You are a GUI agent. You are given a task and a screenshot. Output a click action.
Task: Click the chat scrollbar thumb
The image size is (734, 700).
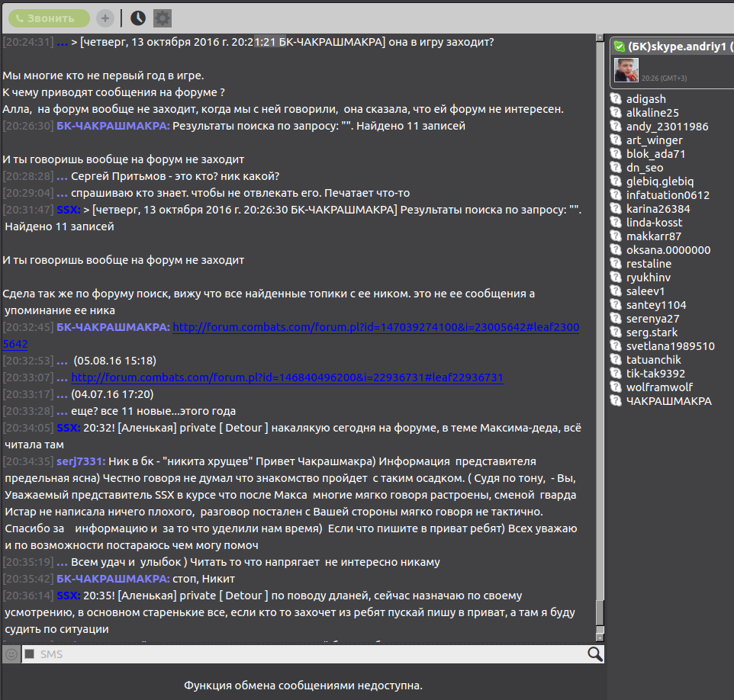click(600, 612)
